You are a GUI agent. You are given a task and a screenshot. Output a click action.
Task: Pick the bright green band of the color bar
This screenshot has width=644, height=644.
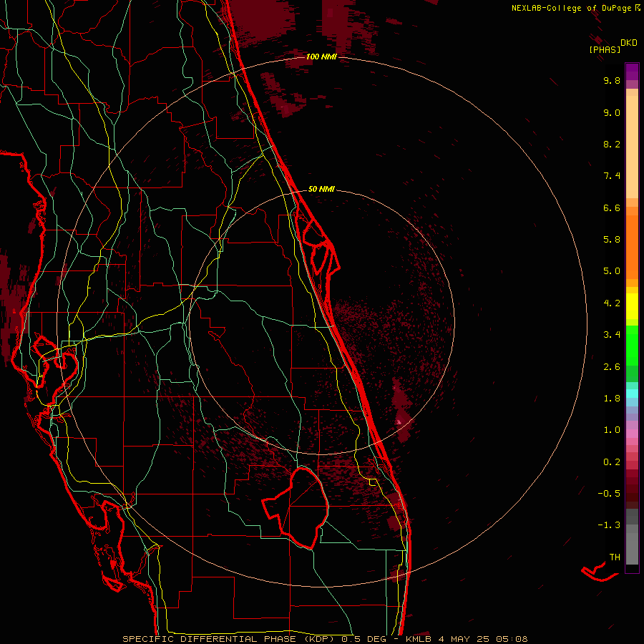coord(632,345)
